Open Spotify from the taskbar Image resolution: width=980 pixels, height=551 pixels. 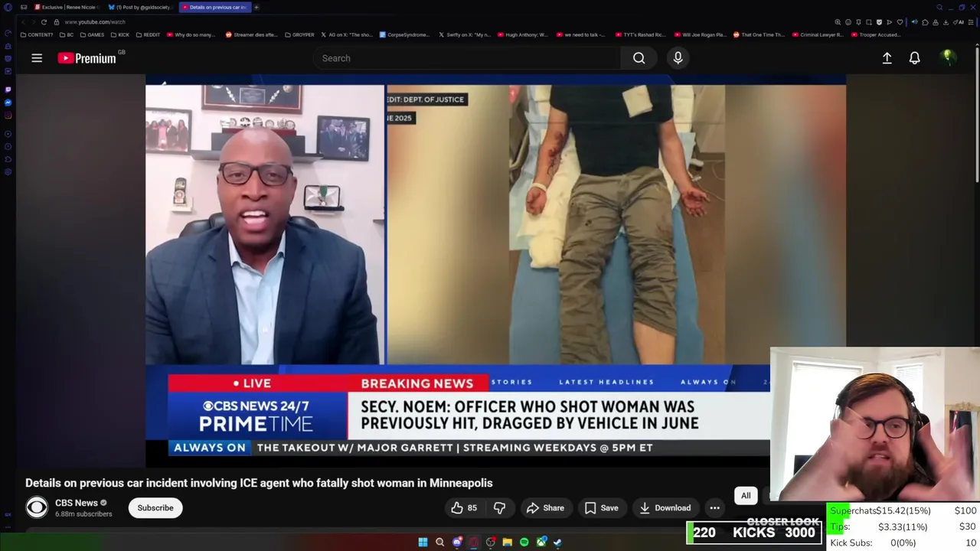coord(524,542)
